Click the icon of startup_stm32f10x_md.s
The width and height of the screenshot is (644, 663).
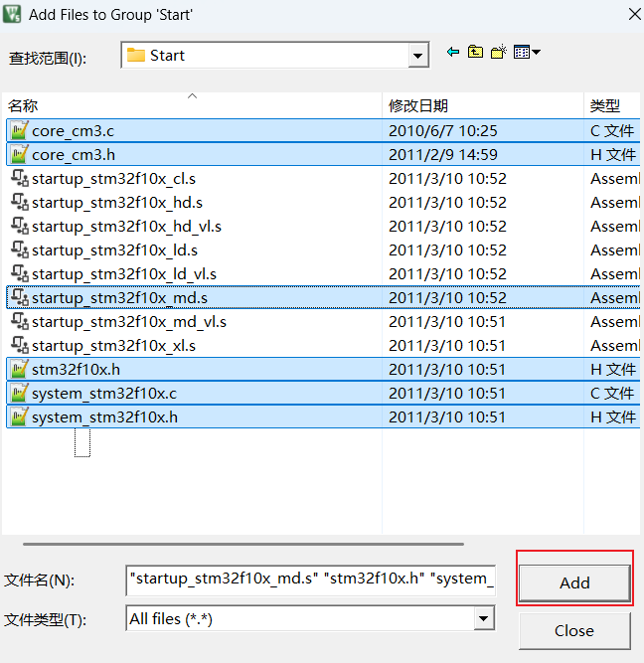point(20,297)
